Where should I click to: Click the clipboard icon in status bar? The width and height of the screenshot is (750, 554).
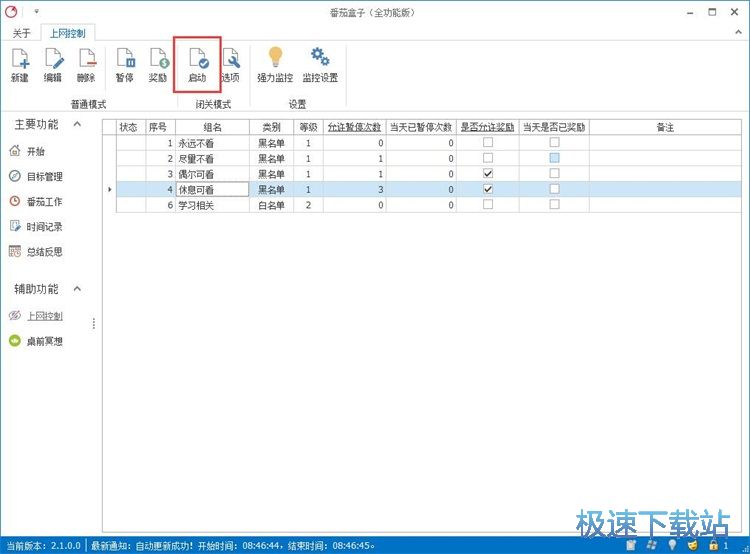click(x=631, y=545)
